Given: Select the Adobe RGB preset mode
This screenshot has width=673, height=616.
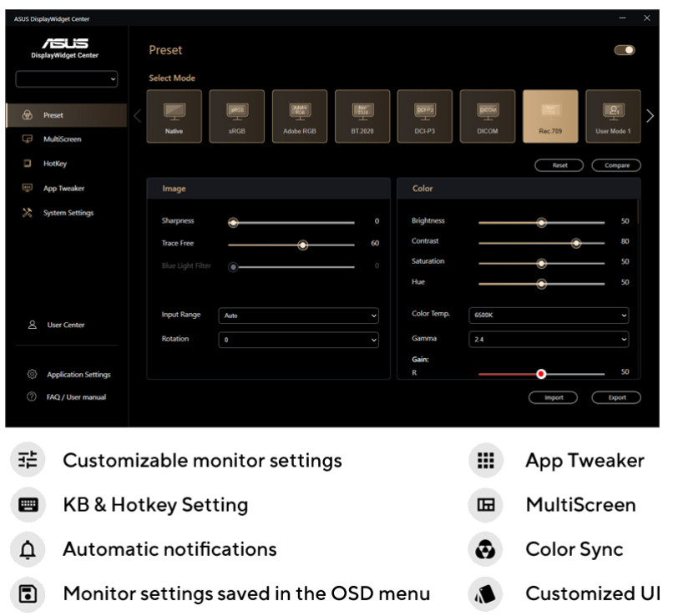Looking at the screenshot, I should 299,116.
